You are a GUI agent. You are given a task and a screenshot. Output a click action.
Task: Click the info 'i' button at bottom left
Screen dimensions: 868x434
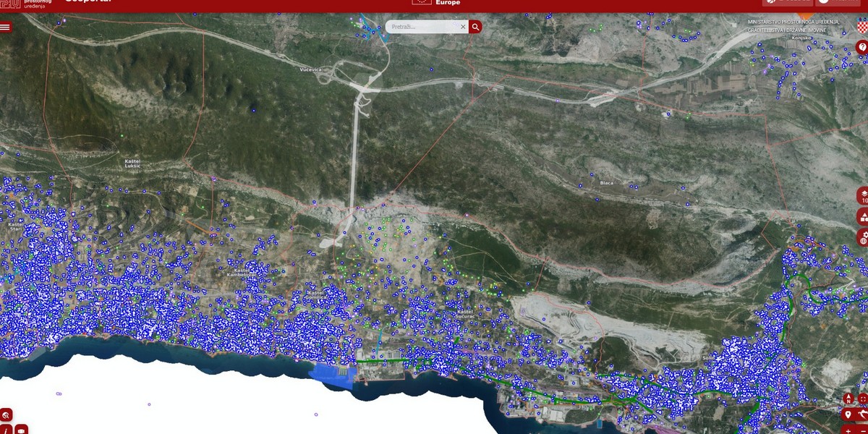(x=6, y=430)
